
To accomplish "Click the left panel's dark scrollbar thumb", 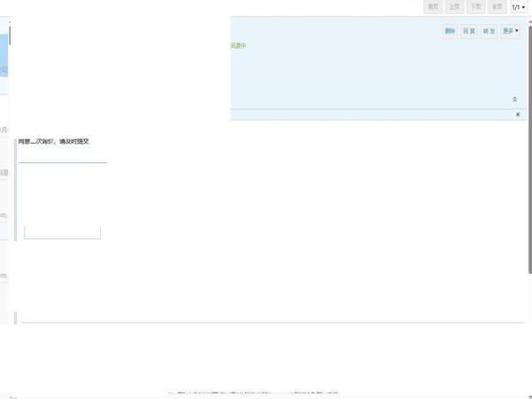I will 10,35.
